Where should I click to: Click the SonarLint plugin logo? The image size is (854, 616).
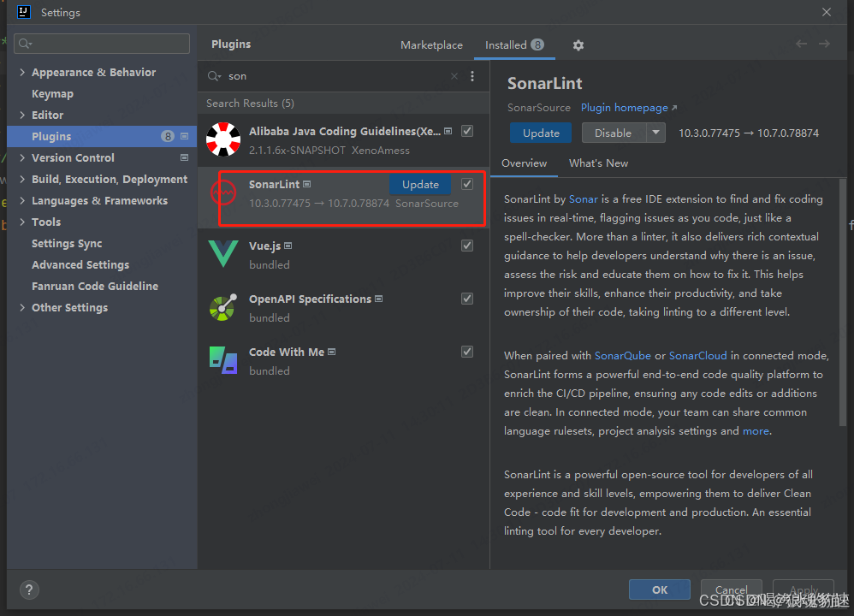point(222,192)
